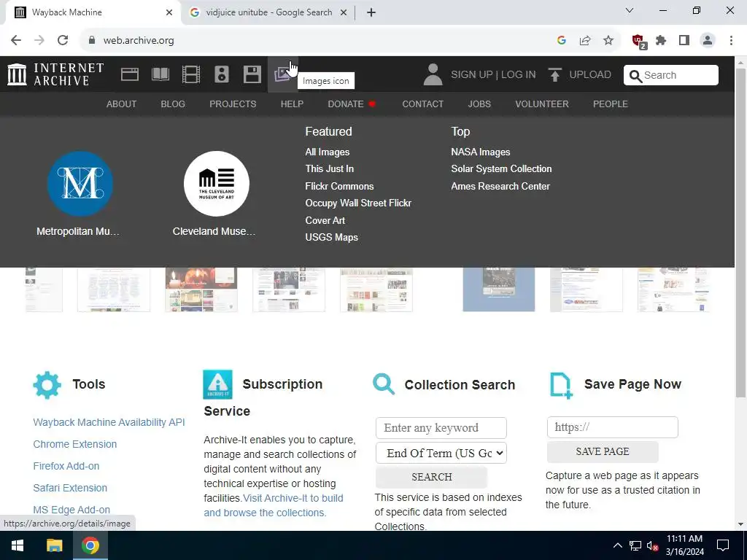Open the VOLUNTEER menu item

tap(542, 104)
